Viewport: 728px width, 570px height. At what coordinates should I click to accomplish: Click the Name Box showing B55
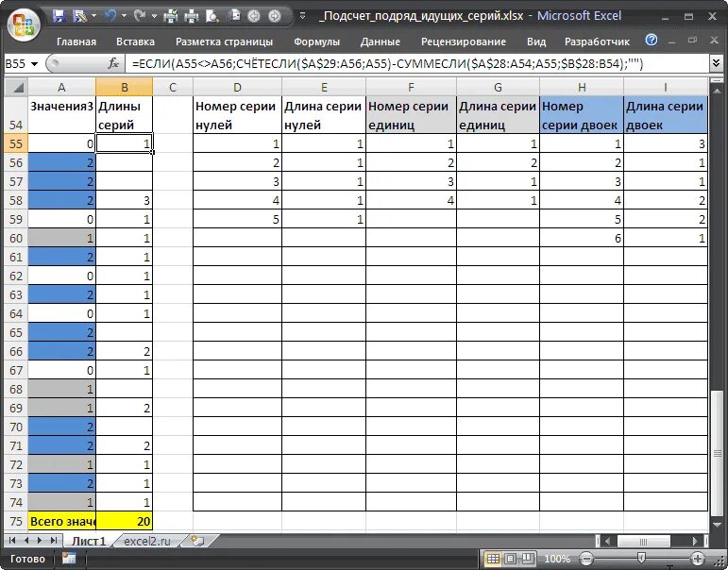(x=16, y=64)
